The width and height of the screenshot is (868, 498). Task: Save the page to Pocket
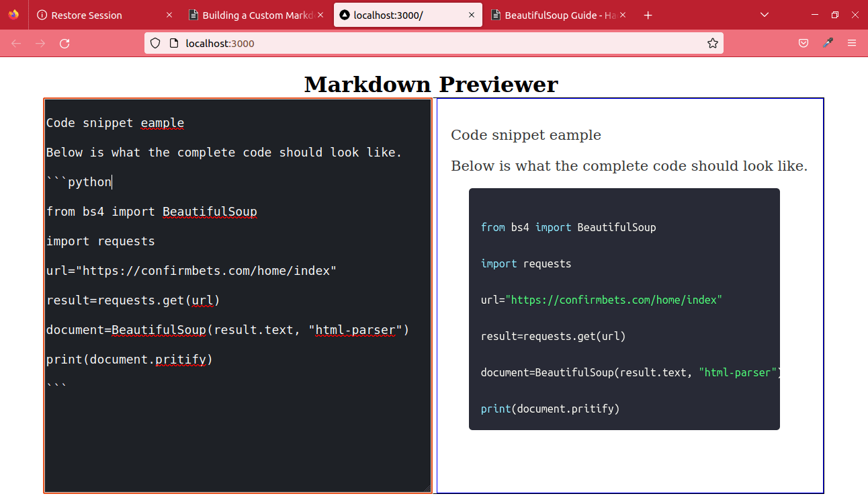point(804,43)
